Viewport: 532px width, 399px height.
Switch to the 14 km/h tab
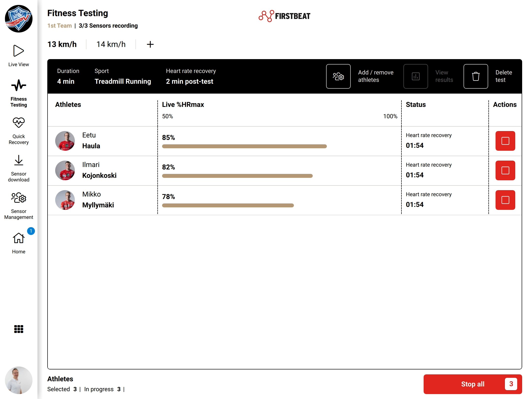tap(111, 44)
